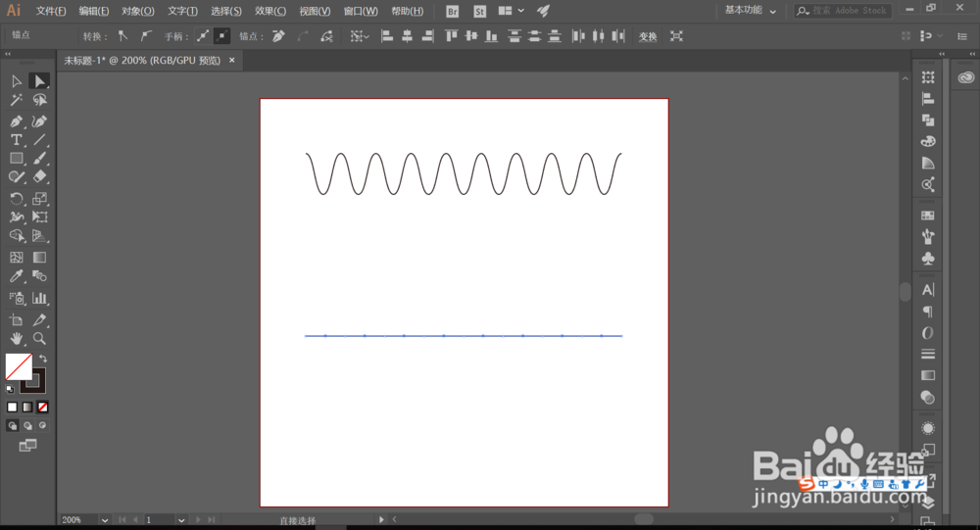Swap fill and stroke colors
The width and height of the screenshot is (980, 530).
point(43,359)
